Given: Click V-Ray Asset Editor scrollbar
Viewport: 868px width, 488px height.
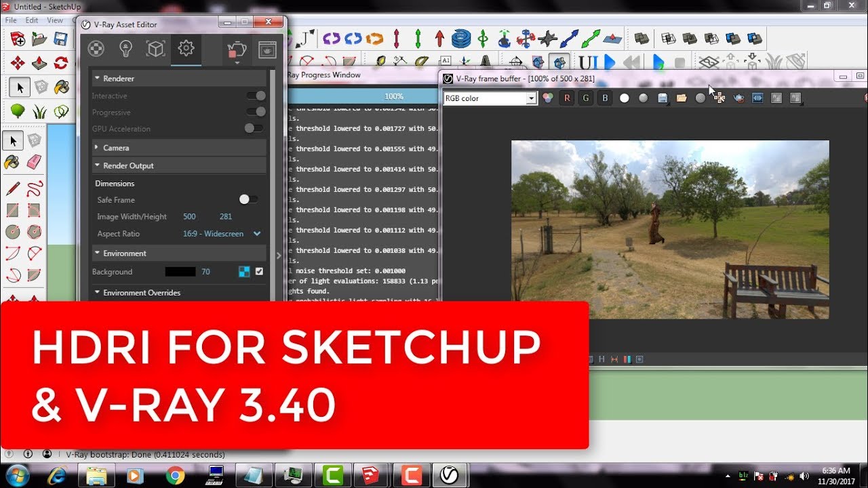Looking at the screenshot, I should pos(272,186).
